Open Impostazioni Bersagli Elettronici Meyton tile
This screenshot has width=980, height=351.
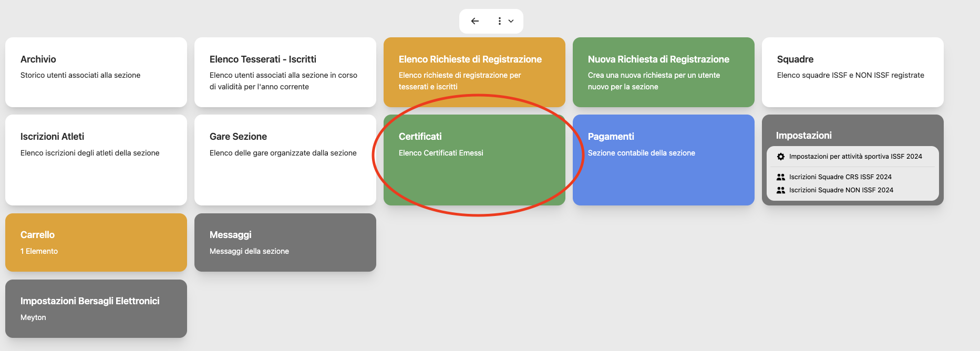pos(96,308)
